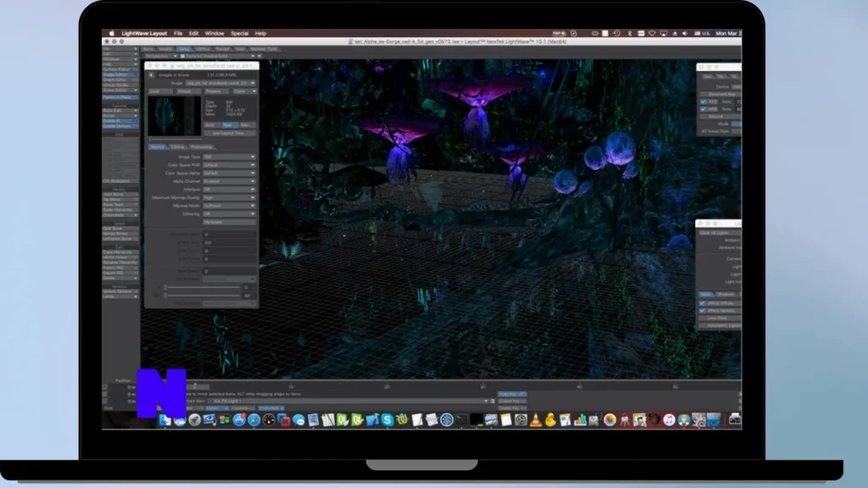The image size is (868, 488).
Task: Switch to the Render tab
Action: (x=222, y=48)
